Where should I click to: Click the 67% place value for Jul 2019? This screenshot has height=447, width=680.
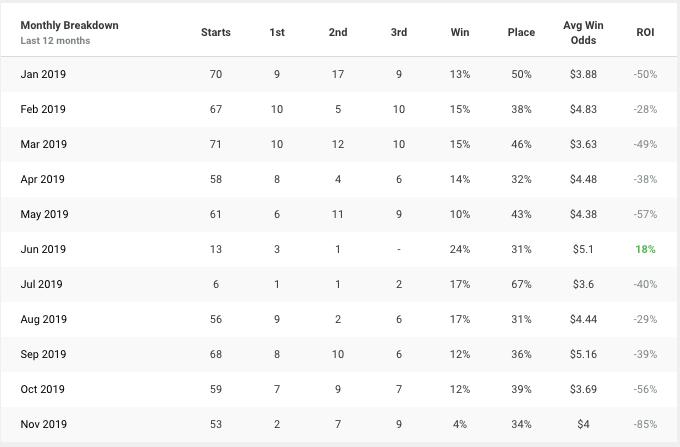[521, 284]
